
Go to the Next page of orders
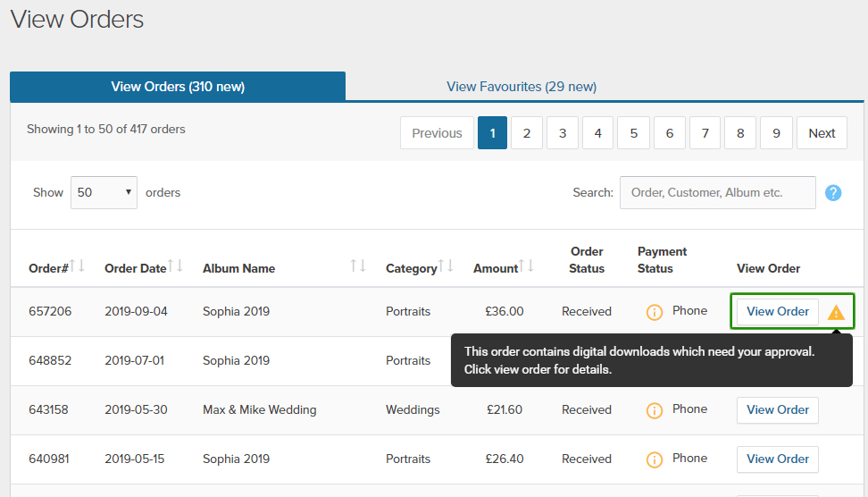point(822,133)
